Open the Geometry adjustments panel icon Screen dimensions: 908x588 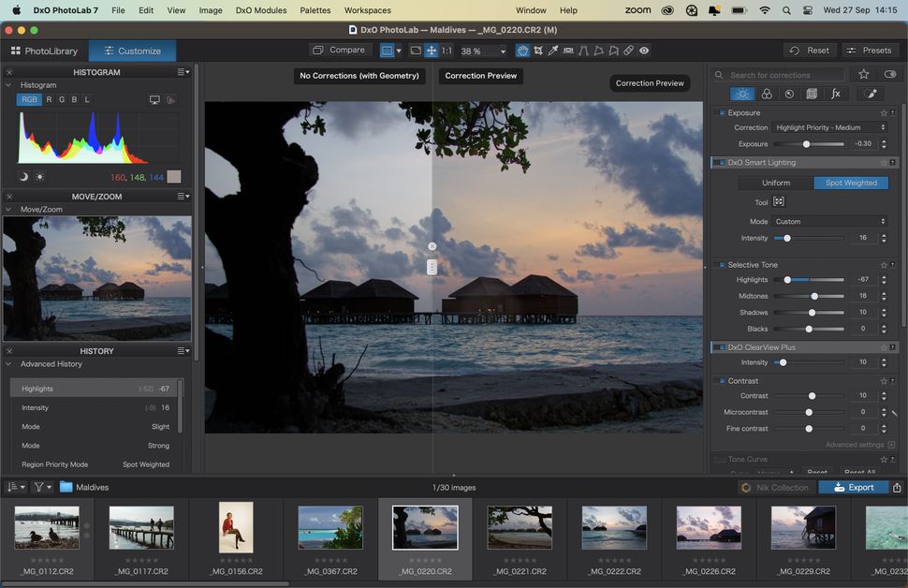click(813, 94)
